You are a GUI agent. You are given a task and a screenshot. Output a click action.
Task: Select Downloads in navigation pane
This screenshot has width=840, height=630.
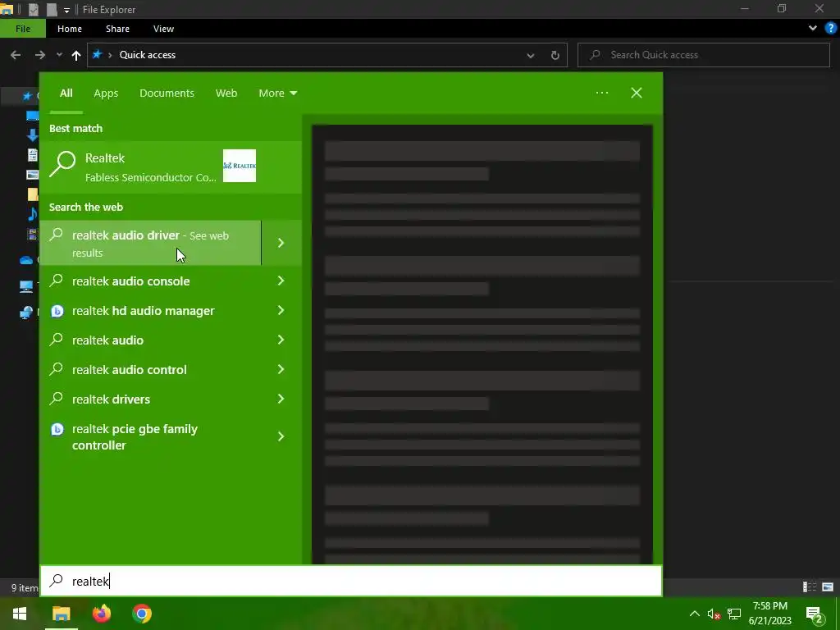pos(32,135)
